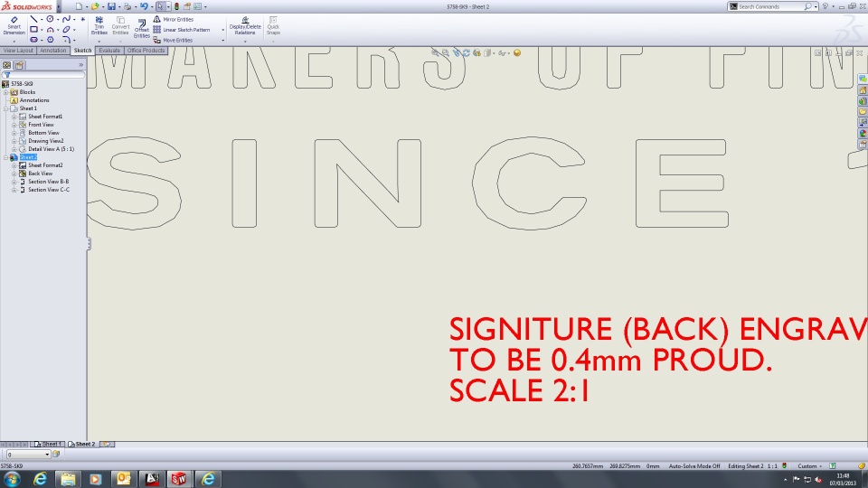This screenshot has width=868, height=488.
Task: Select the Line sketch tool
Action: pyautogui.click(x=33, y=19)
